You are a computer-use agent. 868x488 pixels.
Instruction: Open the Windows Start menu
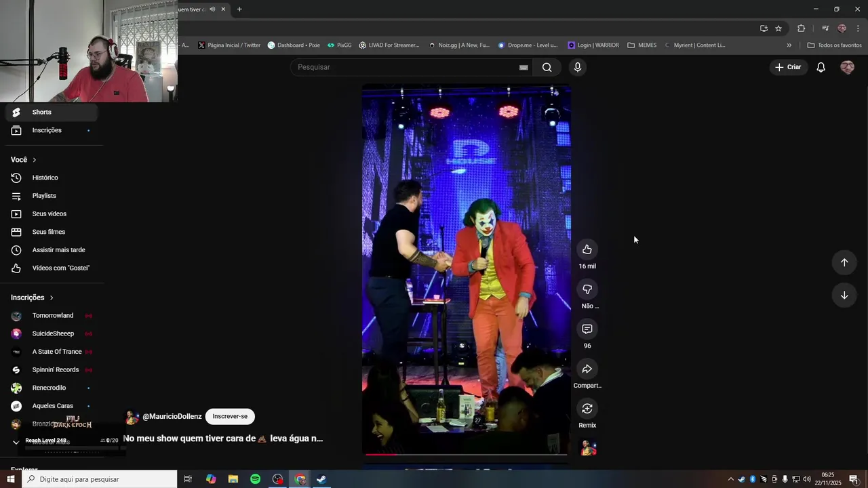click(11, 479)
